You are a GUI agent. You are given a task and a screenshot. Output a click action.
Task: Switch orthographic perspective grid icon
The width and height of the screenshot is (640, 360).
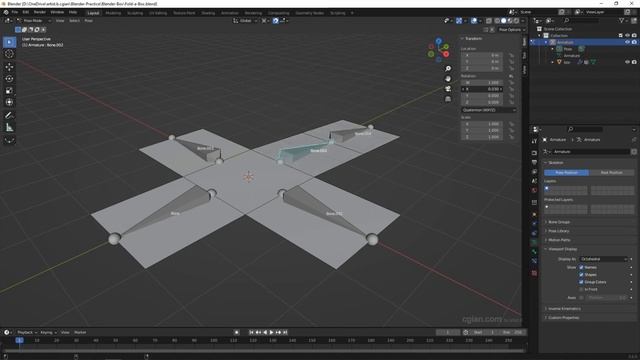[448, 99]
